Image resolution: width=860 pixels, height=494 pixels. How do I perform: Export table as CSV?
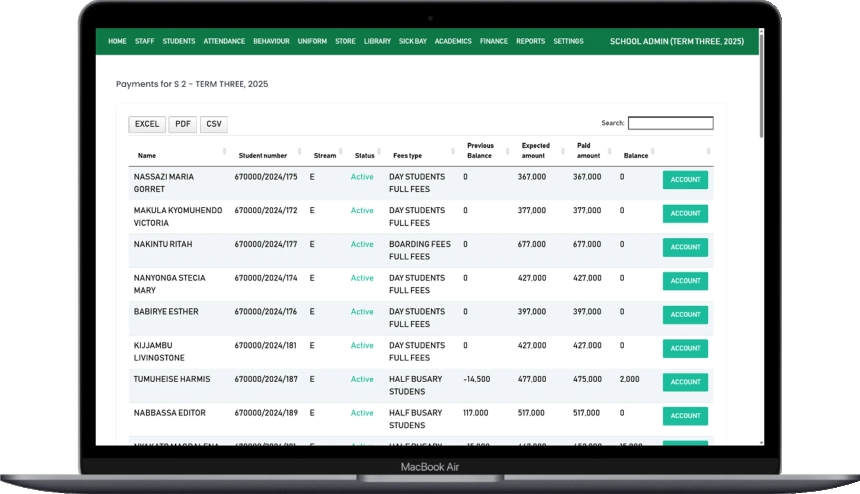point(214,124)
